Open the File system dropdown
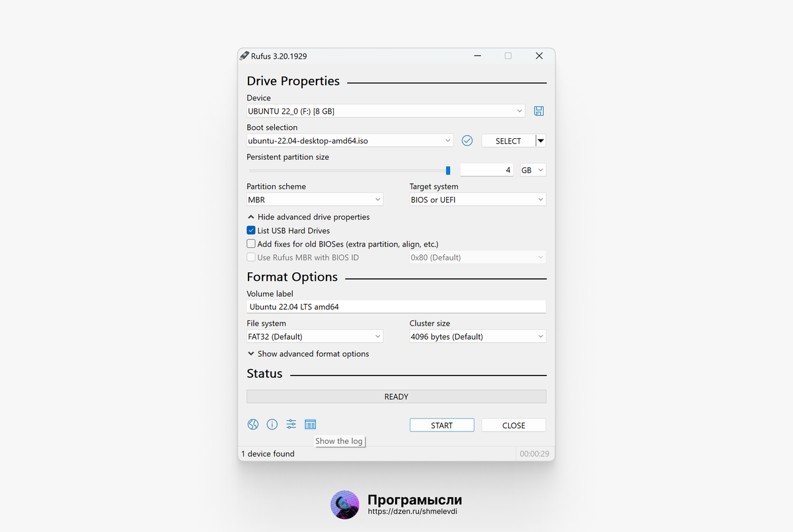This screenshot has width=793, height=532. coord(315,336)
